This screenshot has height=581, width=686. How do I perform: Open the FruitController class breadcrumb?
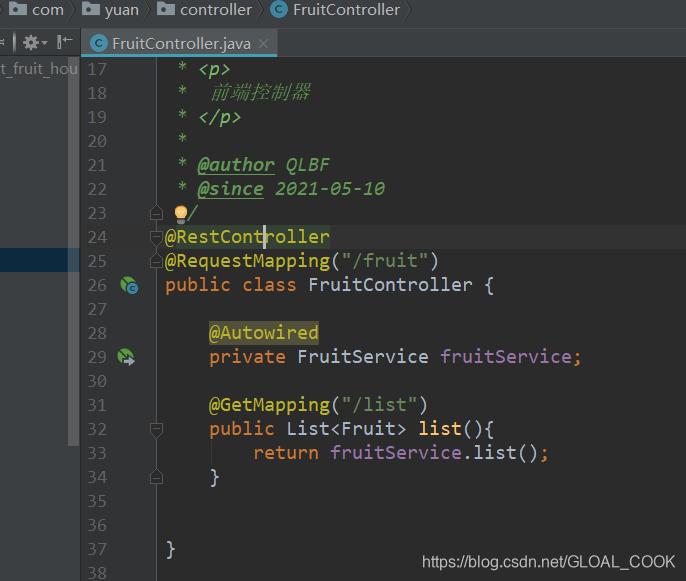[x=335, y=9]
